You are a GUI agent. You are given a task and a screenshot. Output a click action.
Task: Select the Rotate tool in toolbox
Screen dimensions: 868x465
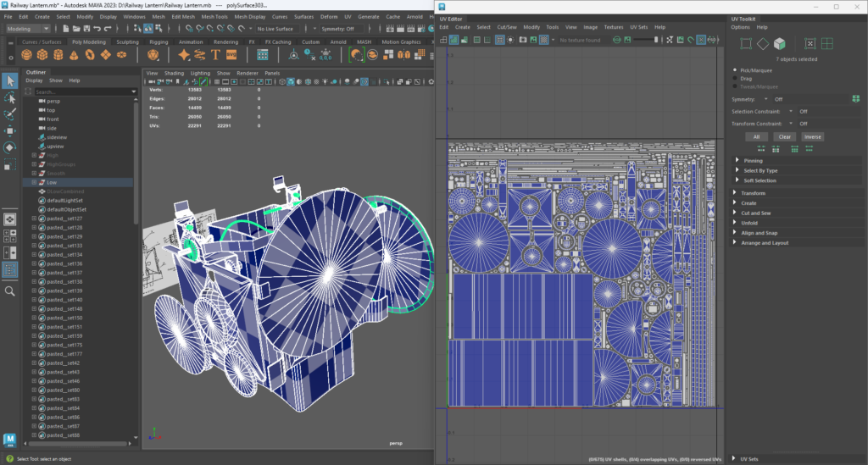10,147
